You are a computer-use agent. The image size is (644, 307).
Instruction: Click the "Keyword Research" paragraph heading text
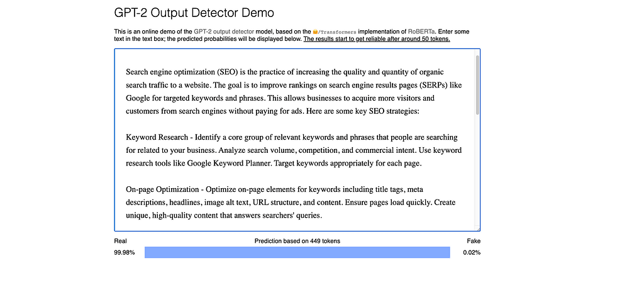(158, 137)
